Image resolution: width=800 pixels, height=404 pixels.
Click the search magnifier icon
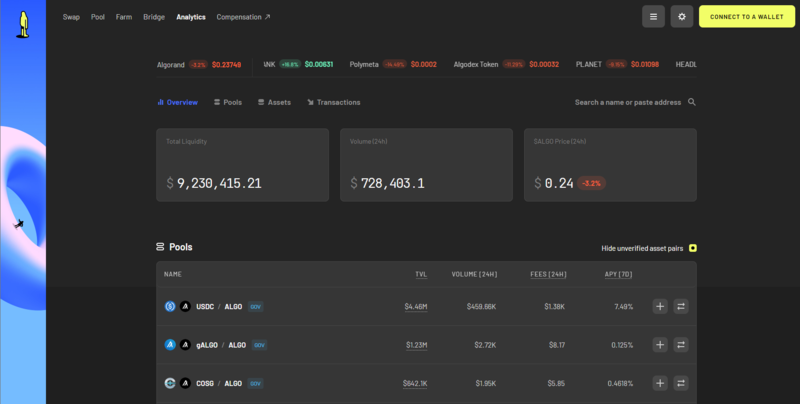(x=691, y=102)
